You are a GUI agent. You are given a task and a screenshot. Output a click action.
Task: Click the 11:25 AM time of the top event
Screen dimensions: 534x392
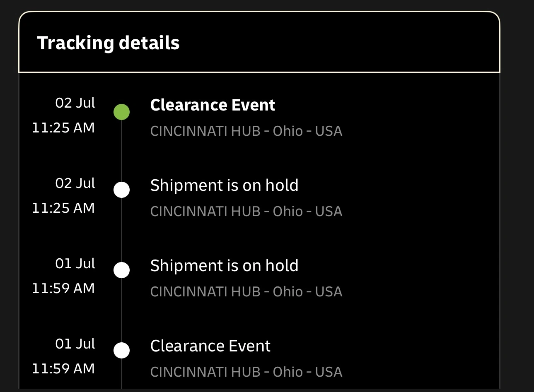tap(63, 128)
